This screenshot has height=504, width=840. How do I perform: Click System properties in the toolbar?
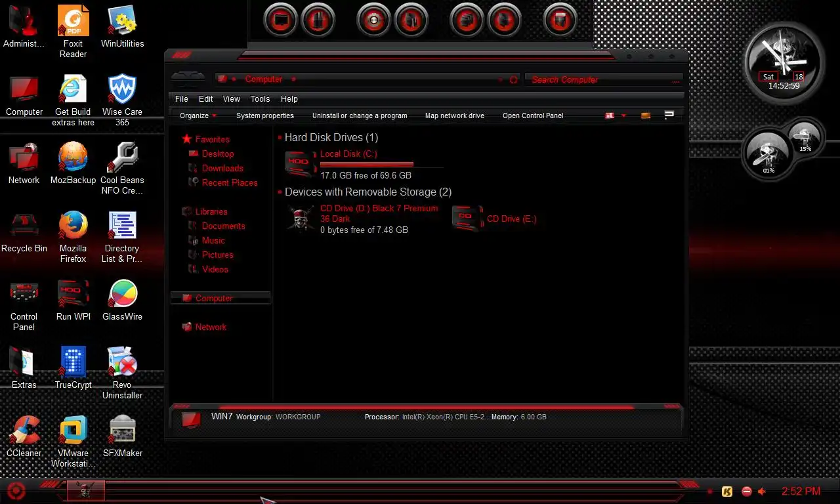click(265, 115)
